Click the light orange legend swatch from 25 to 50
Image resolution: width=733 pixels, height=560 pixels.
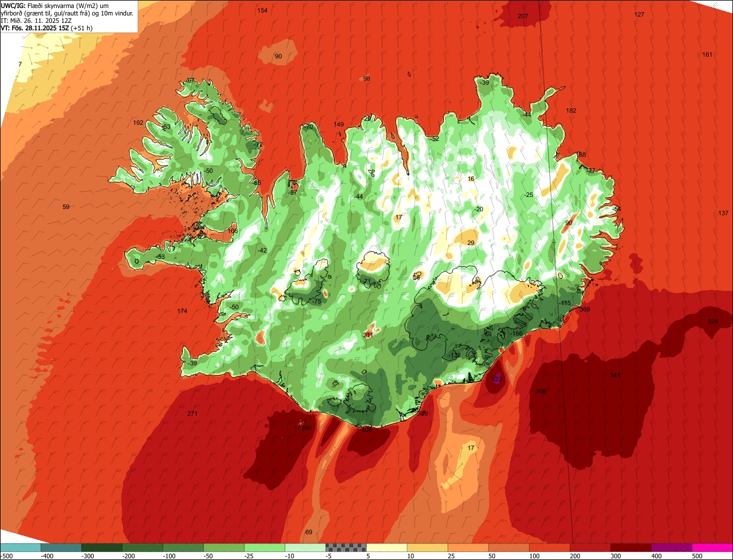468,547
